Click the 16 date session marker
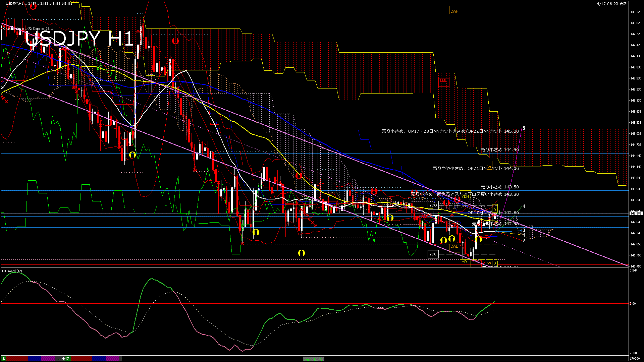 [3, 358]
